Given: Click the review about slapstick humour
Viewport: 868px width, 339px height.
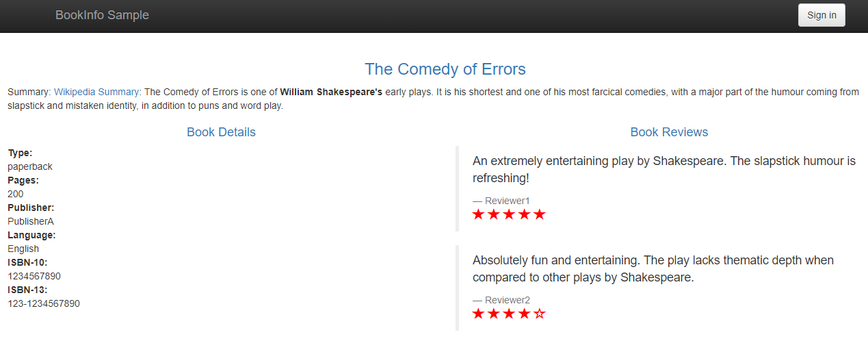Looking at the screenshot, I should click(663, 170).
